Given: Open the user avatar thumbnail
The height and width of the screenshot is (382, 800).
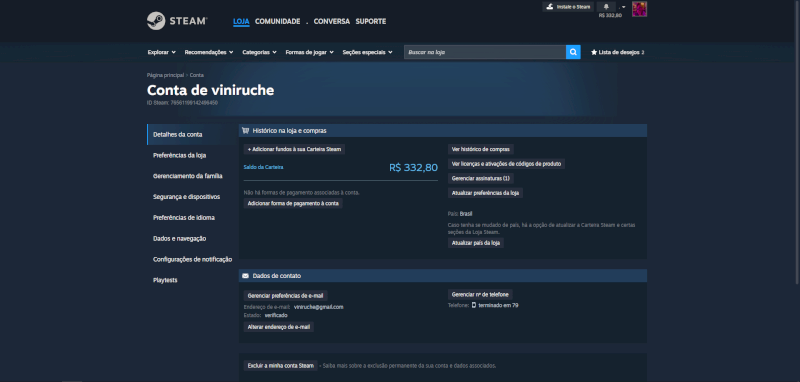Looking at the screenshot, I should (639, 9).
